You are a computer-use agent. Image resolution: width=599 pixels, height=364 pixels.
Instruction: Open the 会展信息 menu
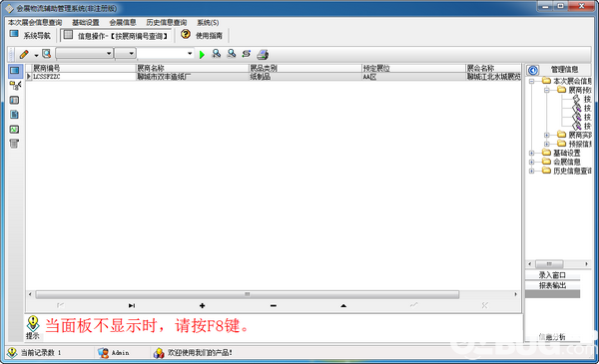123,23
